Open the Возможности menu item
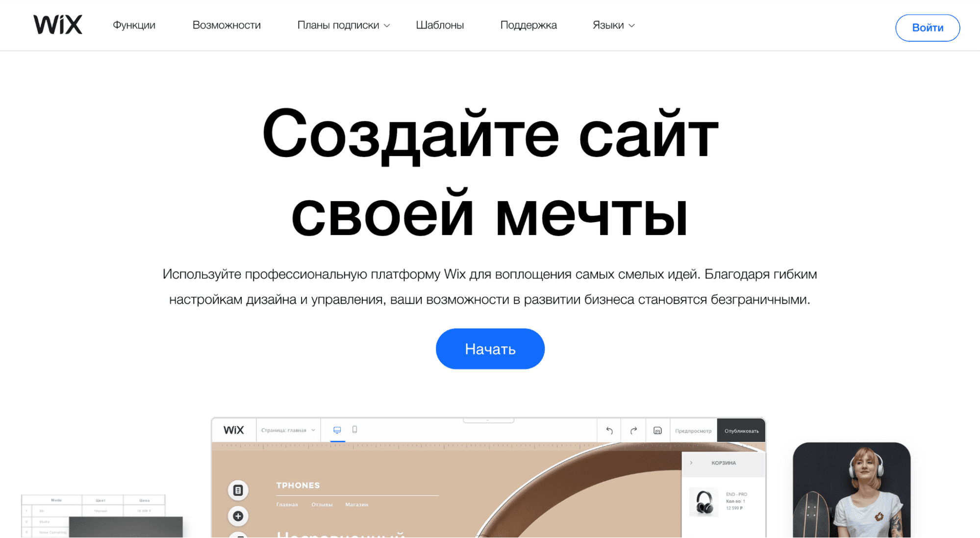980x538 pixels. point(226,25)
